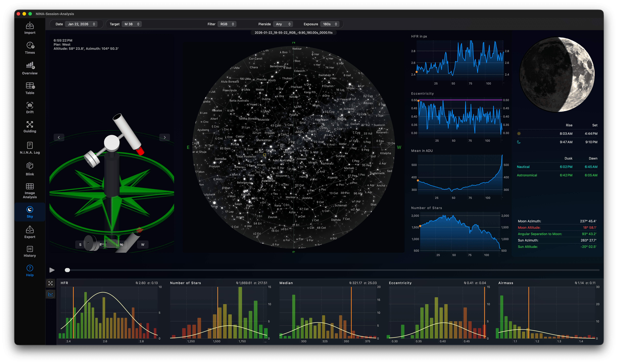The image size is (618, 364).
Task: Click the next arrow on the telescope view
Action: (x=165, y=137)
